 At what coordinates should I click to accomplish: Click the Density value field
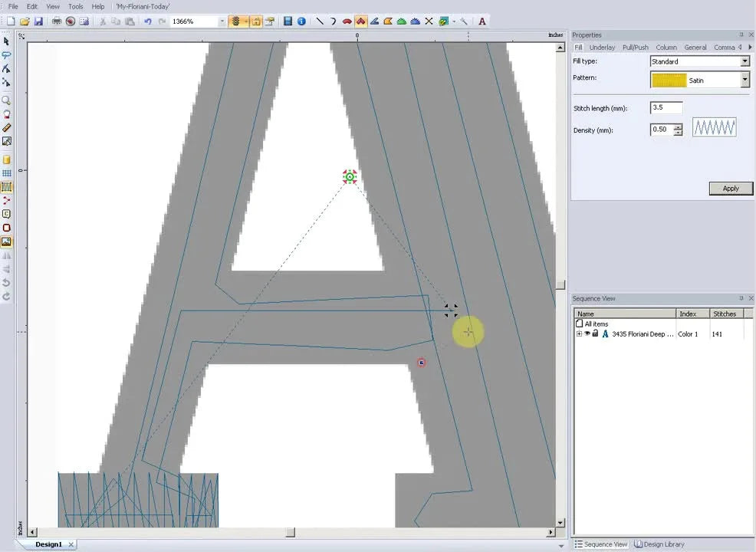click(662, 130)
